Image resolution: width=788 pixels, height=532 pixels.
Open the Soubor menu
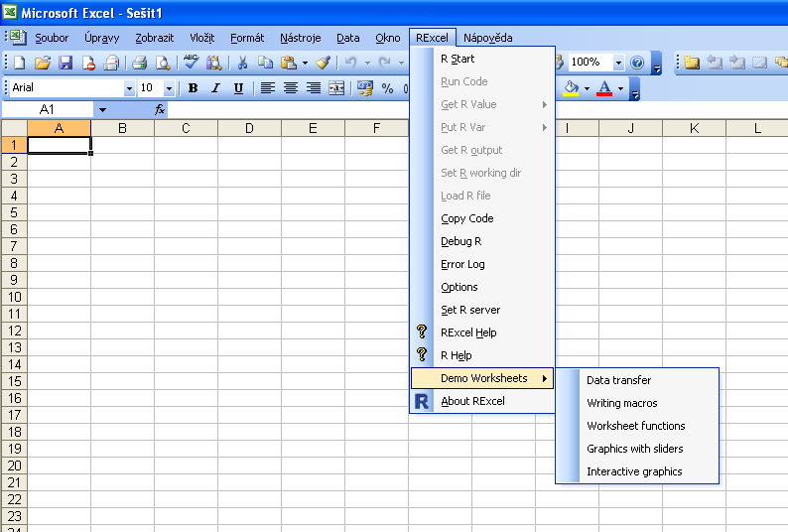coord(52,38)
